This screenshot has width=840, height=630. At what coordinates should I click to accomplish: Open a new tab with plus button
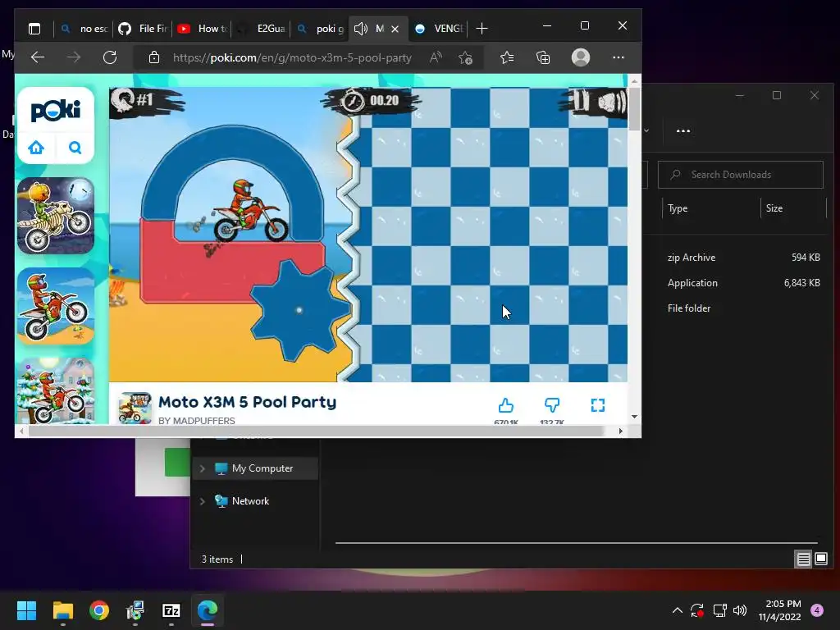pyautogui.click(x=482, y=29)
